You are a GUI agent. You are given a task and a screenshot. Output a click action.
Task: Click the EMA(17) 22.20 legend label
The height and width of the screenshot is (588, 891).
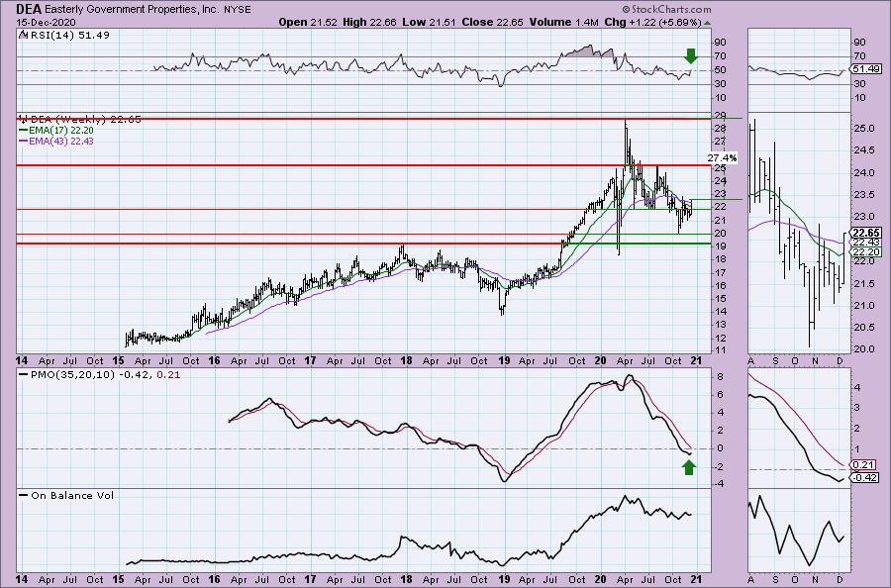point(61,130)
